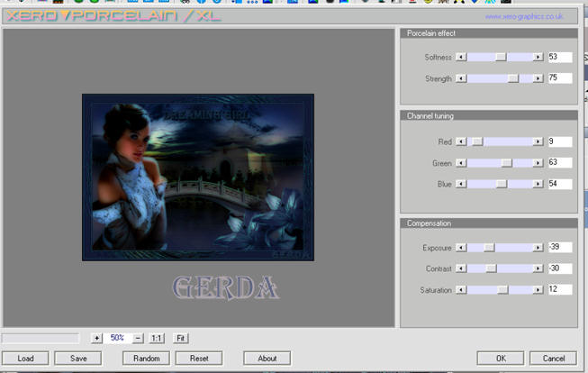
Task: Increase Green channel with its right arrow
Action: [x=538, y=163]
